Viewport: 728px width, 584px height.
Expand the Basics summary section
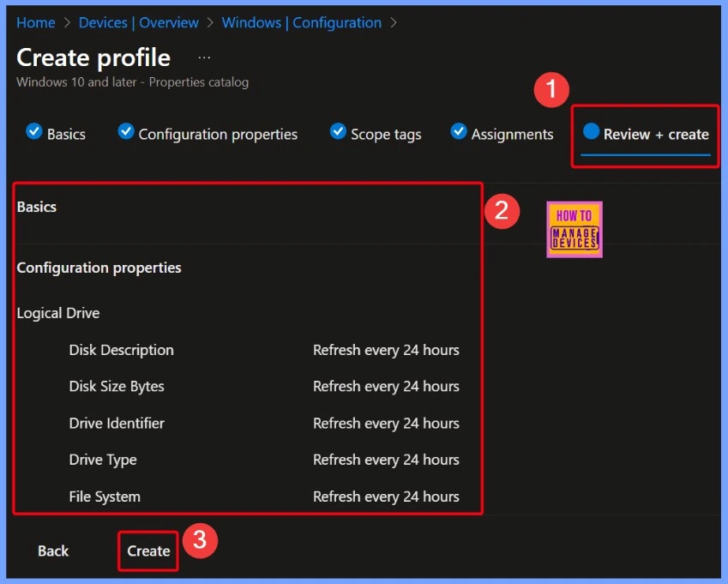coord(37,207)
